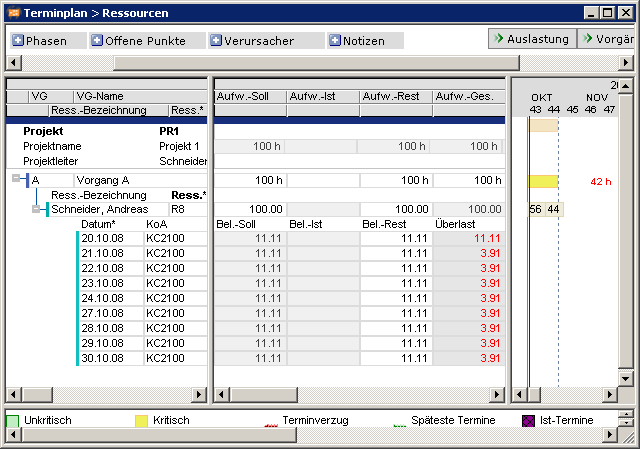The width and height of the screenshot is (640, 449).
Task: Maximize the Terminplan window
Action: [x=608, y=13]
